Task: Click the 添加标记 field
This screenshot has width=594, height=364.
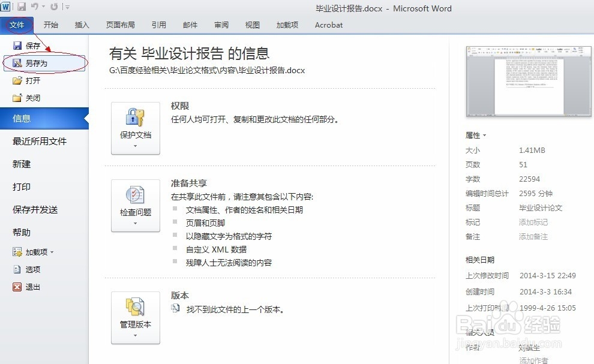Action: click(x=533, y=222)
